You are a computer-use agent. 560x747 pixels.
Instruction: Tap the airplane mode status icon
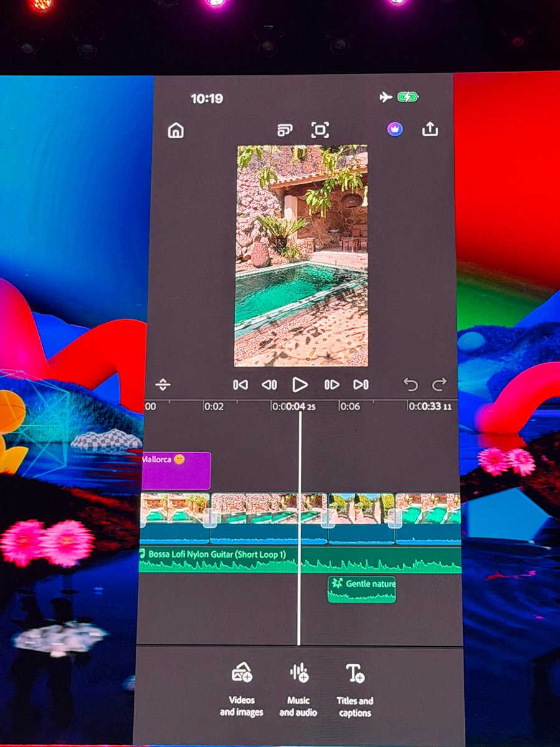[x=386, y=97]
